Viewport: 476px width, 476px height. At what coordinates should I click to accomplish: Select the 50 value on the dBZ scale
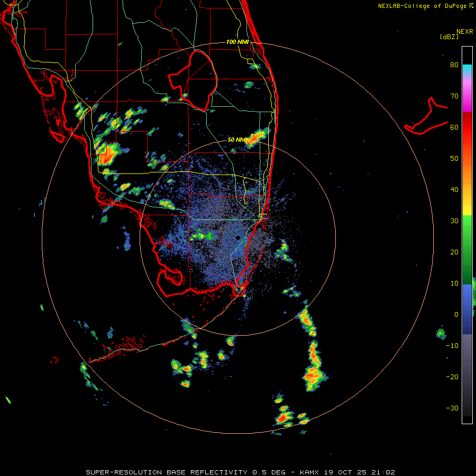click(x=454, y=159)
